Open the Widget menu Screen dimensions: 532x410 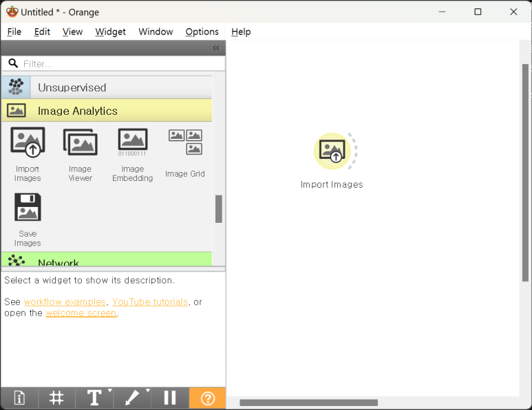click(111, 32)
